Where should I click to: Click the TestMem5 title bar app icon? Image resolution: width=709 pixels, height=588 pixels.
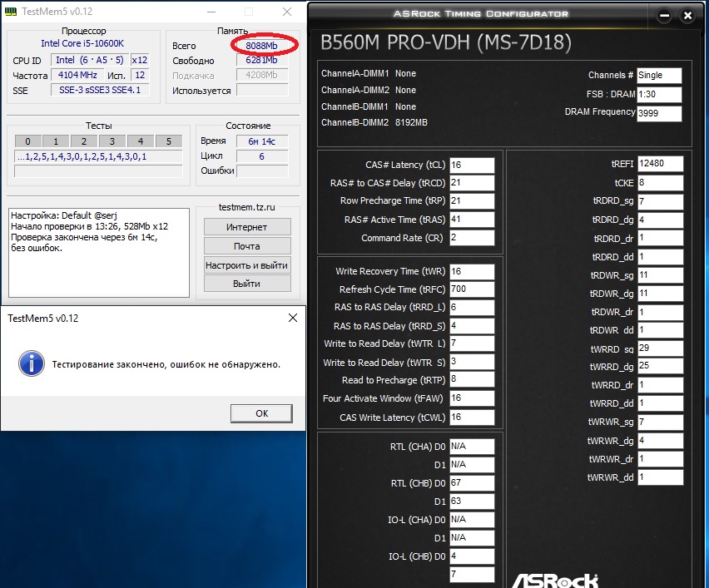(x=10, y=12)
